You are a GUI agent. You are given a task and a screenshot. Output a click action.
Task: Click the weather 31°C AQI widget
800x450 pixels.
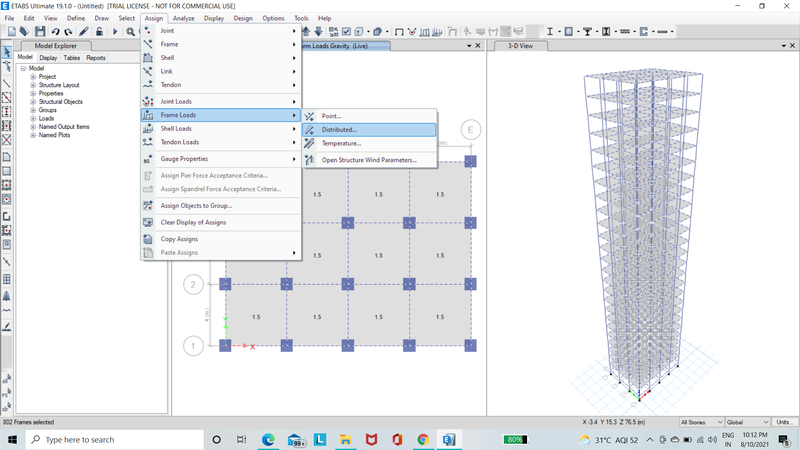coord(609,440)
